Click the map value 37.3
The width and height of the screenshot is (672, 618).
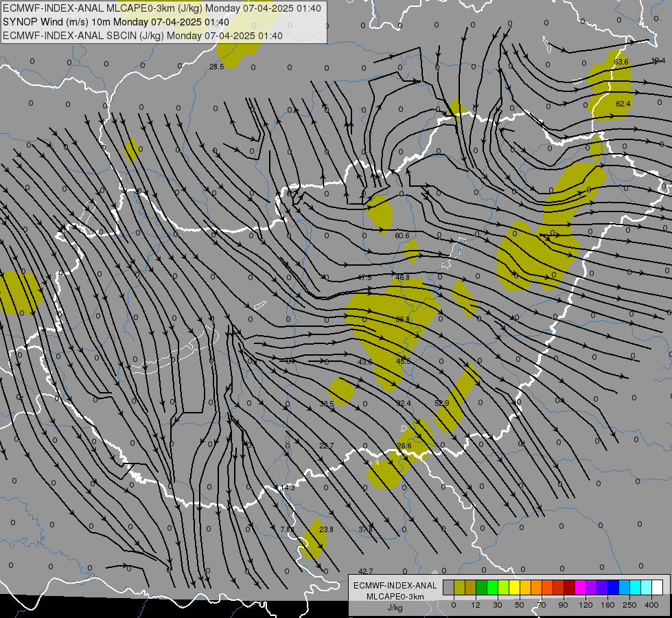(x=366, y=529)
